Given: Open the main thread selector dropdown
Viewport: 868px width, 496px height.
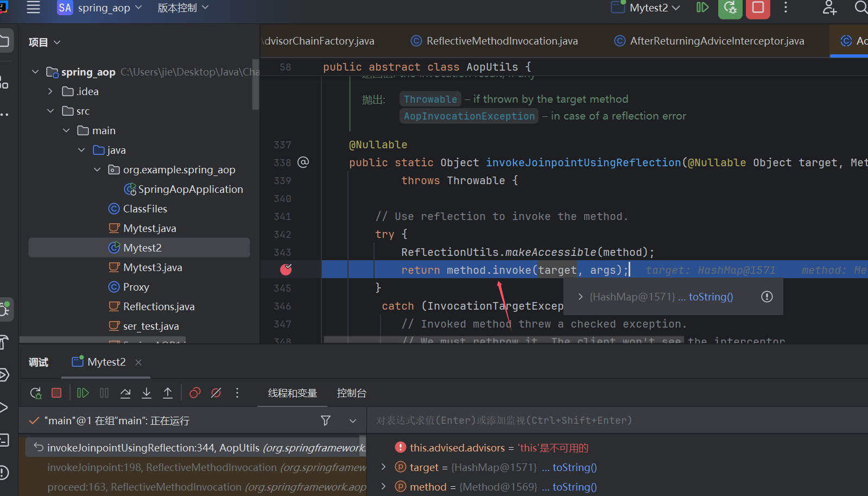Looking at the screenshot, I should [x=353, y=420].
